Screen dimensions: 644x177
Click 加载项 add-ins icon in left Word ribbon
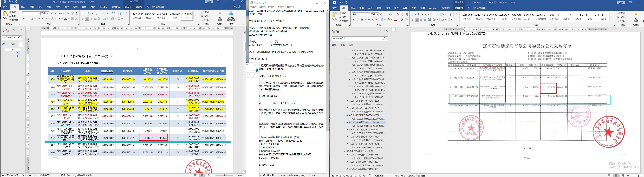pyautogui.click(x=220, y=14)
